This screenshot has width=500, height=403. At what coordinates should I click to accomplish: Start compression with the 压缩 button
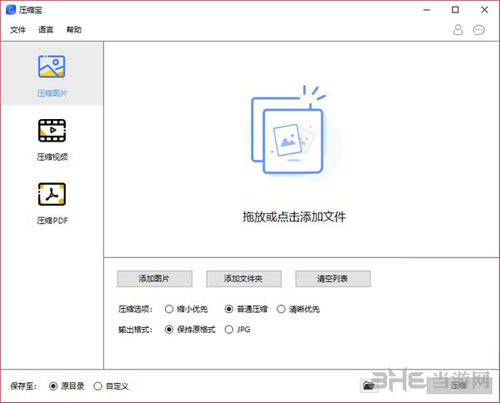click(x=459, y=385)
